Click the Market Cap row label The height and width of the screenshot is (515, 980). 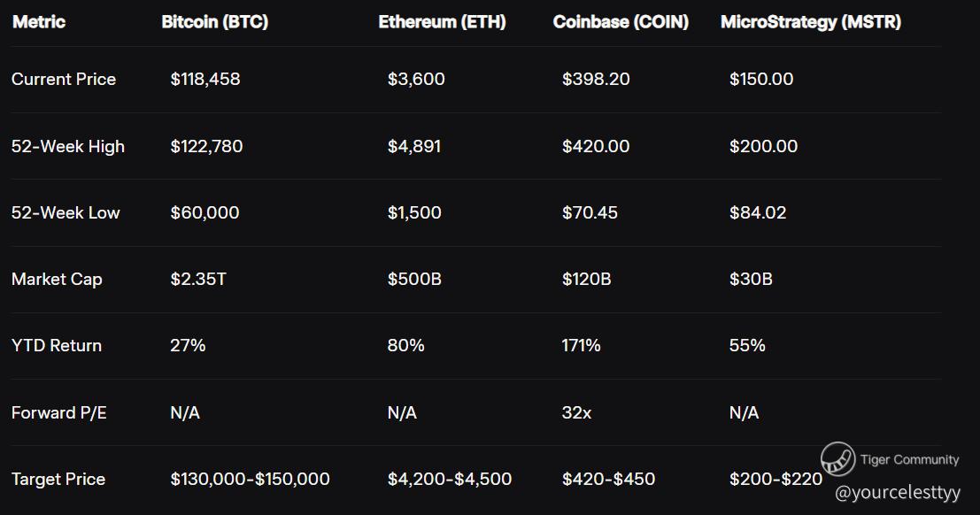57,280
